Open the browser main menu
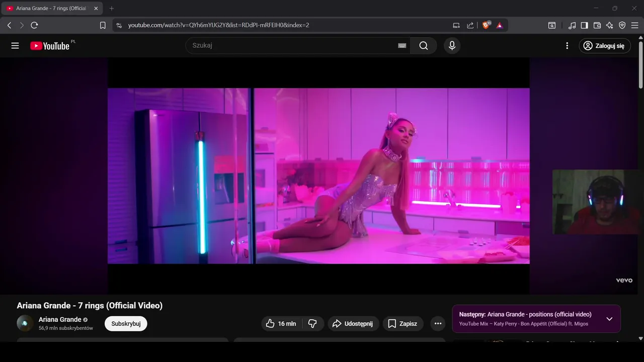The width and height of the screenshot is (644, 362). coord(634,25)
